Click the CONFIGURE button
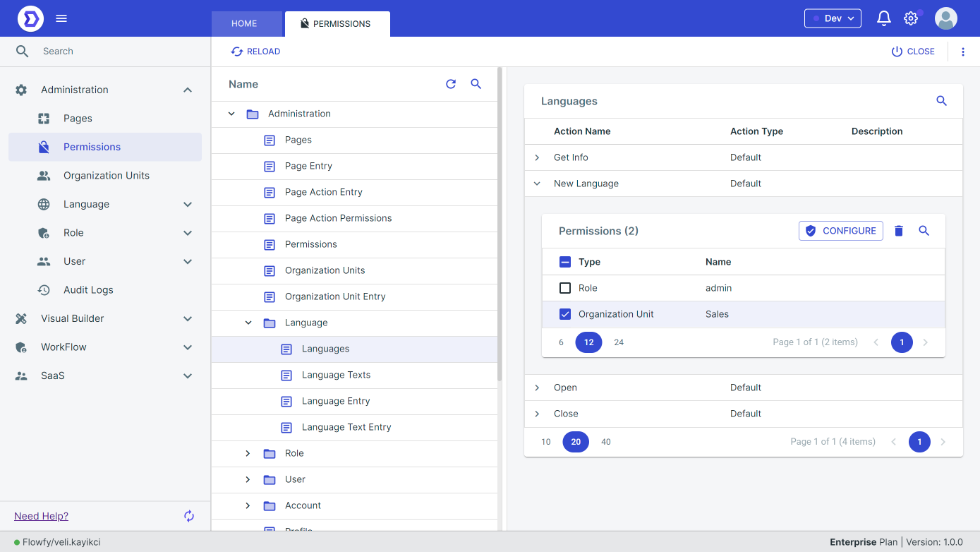Viewport: 980px width, 552px height. 841,231
